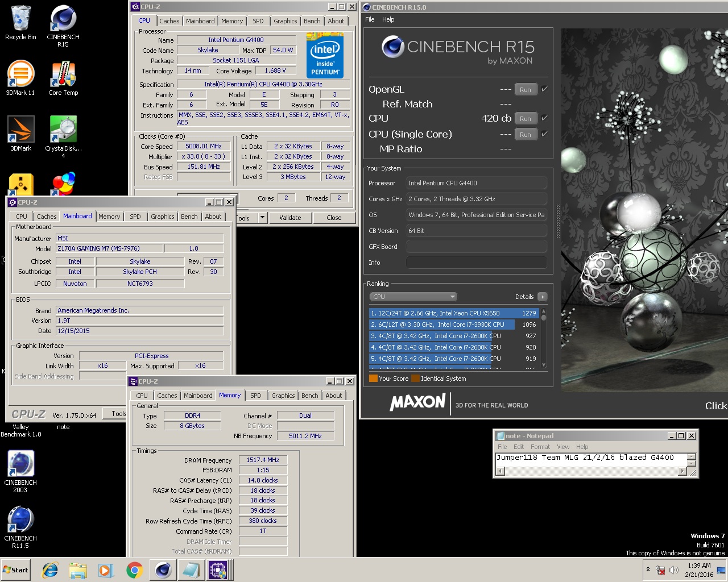Switch to Caches tab in top CPU-Z

(169, 21)
